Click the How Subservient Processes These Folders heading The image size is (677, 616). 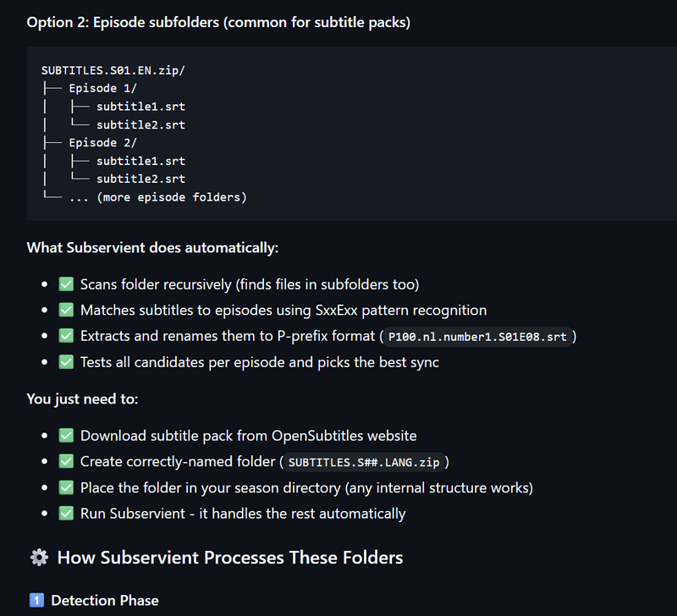(x=230, y=558)
